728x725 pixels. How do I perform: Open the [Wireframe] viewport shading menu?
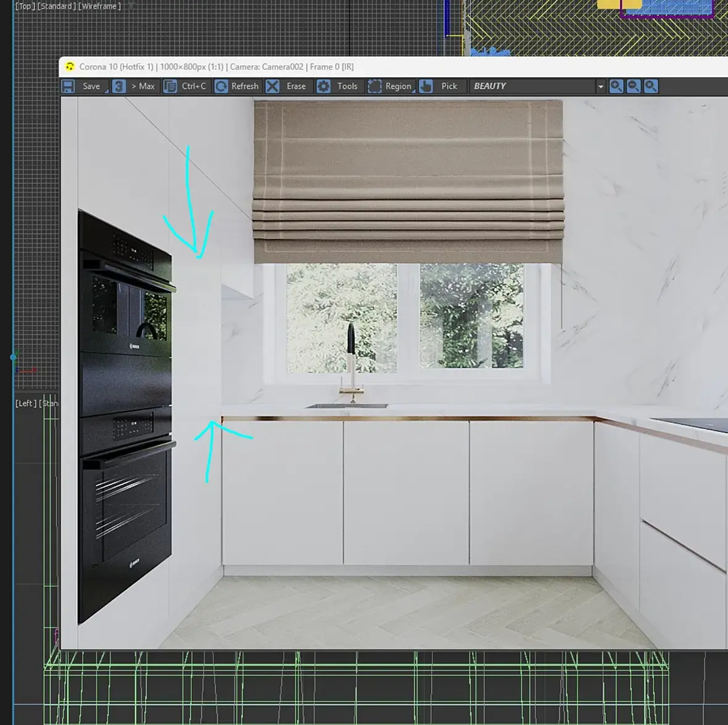100,6
